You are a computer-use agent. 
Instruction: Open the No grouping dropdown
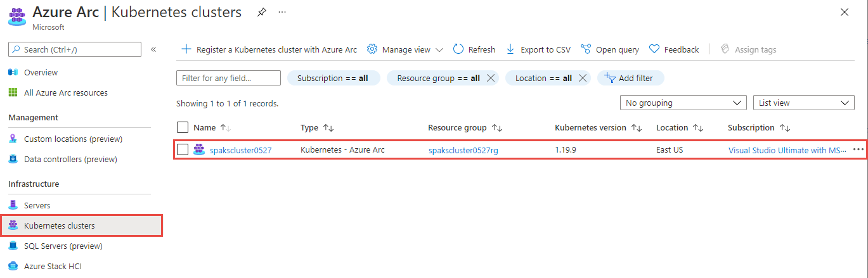683,103
